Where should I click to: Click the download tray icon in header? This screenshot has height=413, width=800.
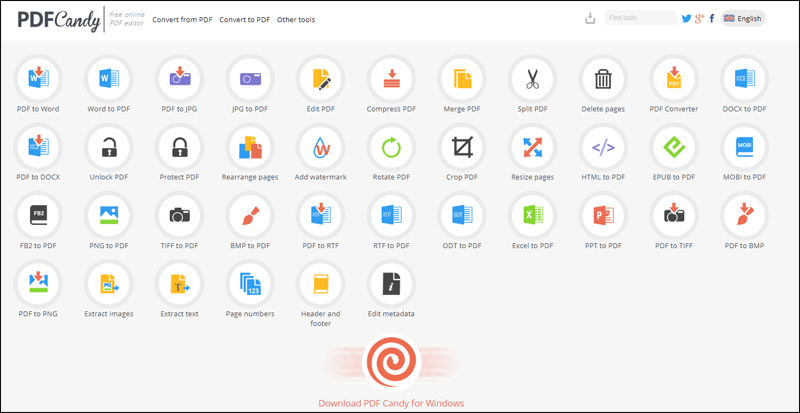[590, 19]
